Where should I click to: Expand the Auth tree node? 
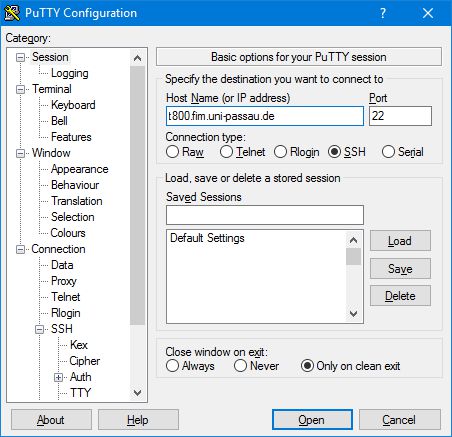coord(58,377)
